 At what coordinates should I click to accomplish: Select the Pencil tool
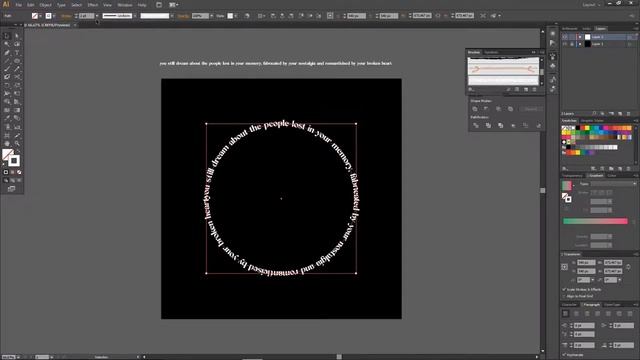(x=17, y=69)
